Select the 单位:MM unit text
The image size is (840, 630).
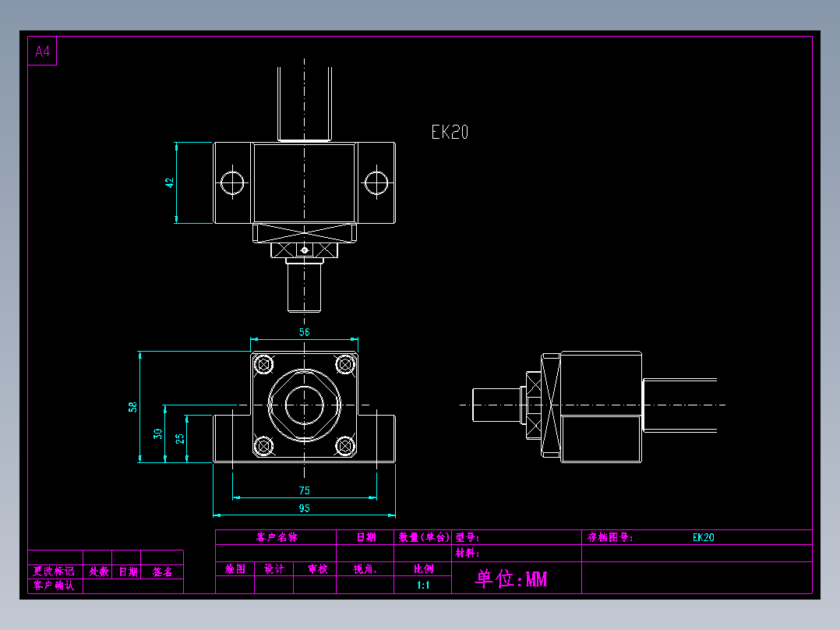511,579
